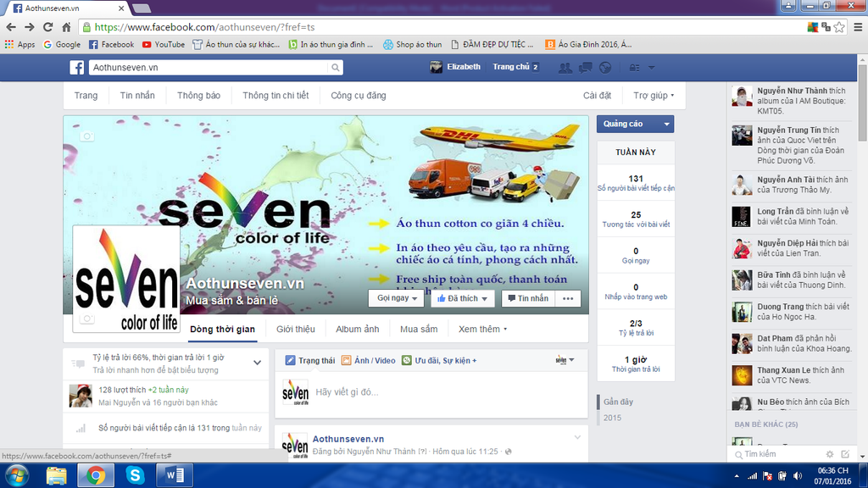
Task: Open chat settings gear icon
Action: (829, 454)
